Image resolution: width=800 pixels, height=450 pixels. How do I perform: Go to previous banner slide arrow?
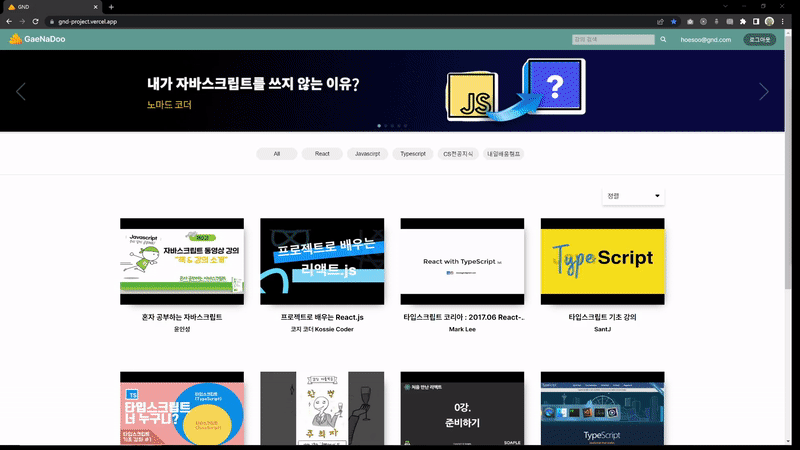pyautogui.click(x=20, y=91)
